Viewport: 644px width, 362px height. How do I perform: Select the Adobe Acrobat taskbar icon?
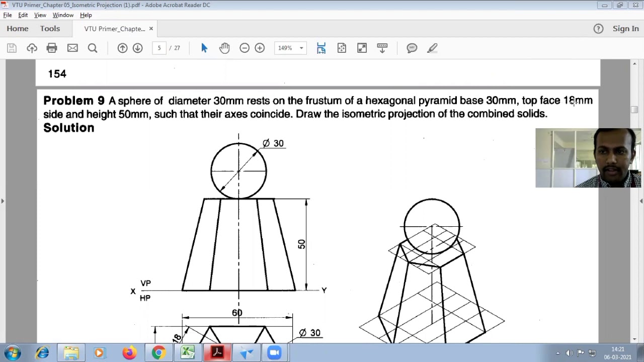[217, 353]
